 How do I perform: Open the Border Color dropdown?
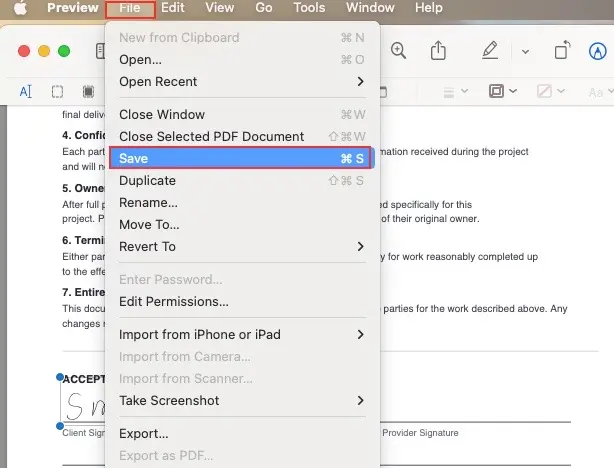(x=503, y=91)
